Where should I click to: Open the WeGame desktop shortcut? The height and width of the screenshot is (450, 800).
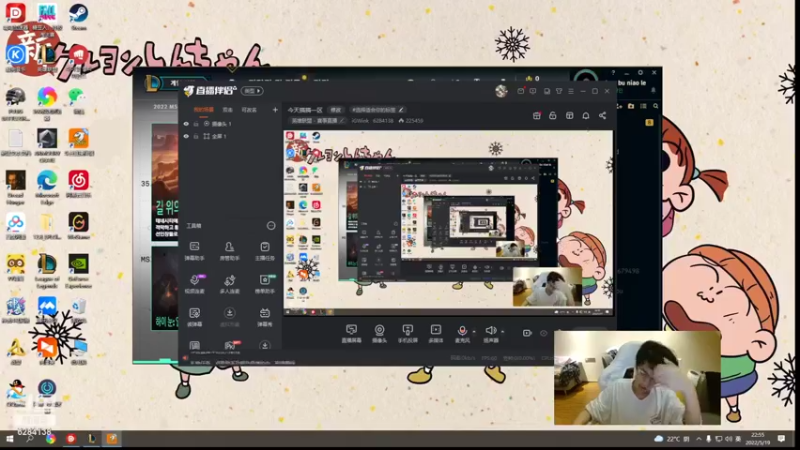(x=78, y=226)
